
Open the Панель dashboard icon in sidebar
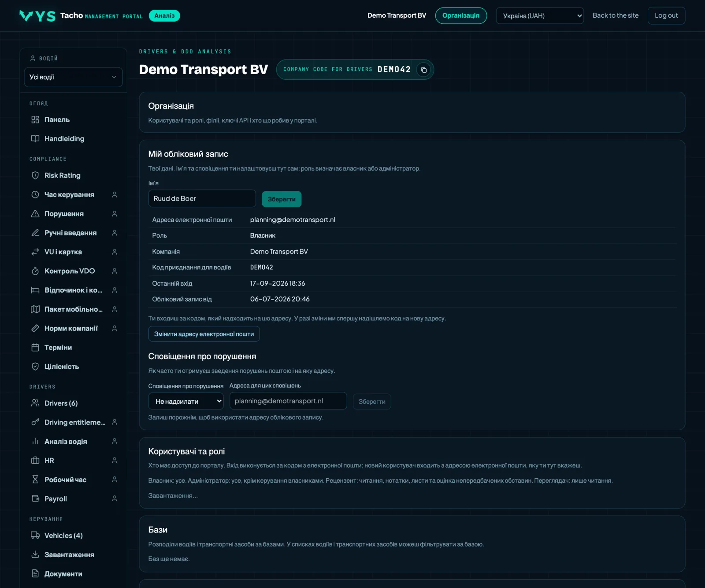point(35,119)
